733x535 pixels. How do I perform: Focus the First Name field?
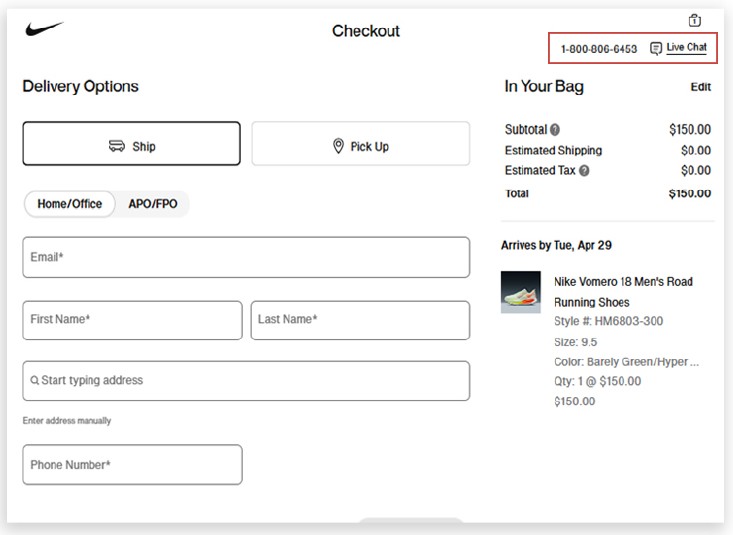[132, 320]
